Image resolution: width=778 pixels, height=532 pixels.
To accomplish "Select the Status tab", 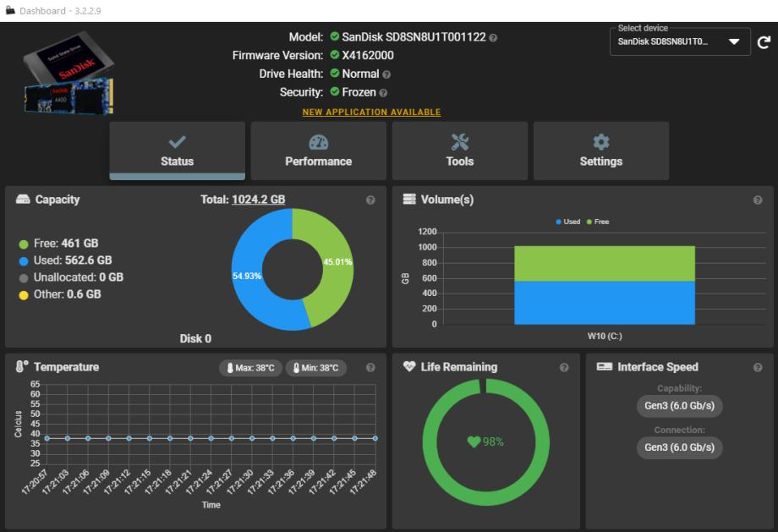I will point(178,151).
